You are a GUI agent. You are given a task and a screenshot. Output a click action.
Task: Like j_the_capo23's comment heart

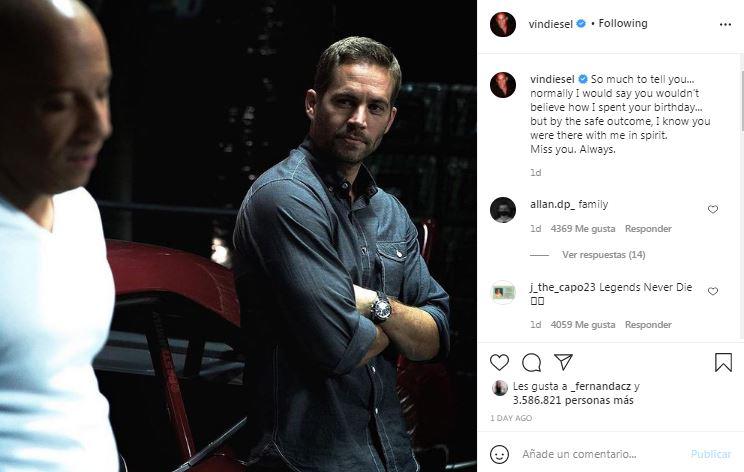coord(713,291)
